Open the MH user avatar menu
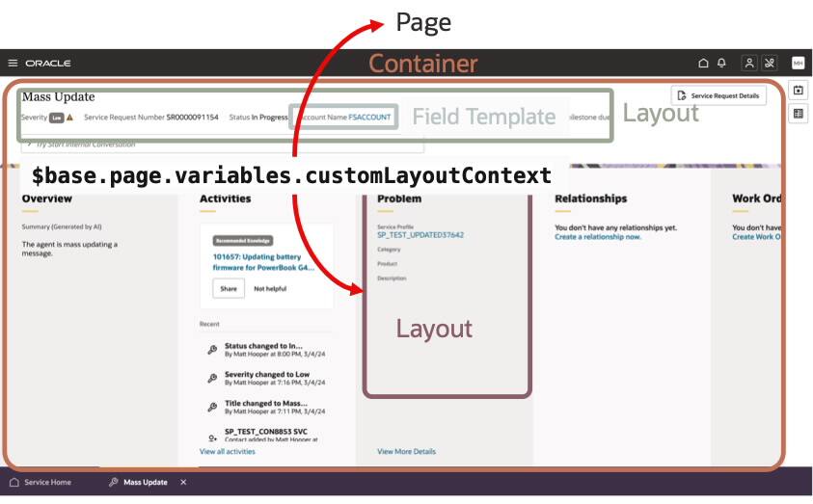The image size is (813, 504). pyautogui.click(x=798, y=63)
